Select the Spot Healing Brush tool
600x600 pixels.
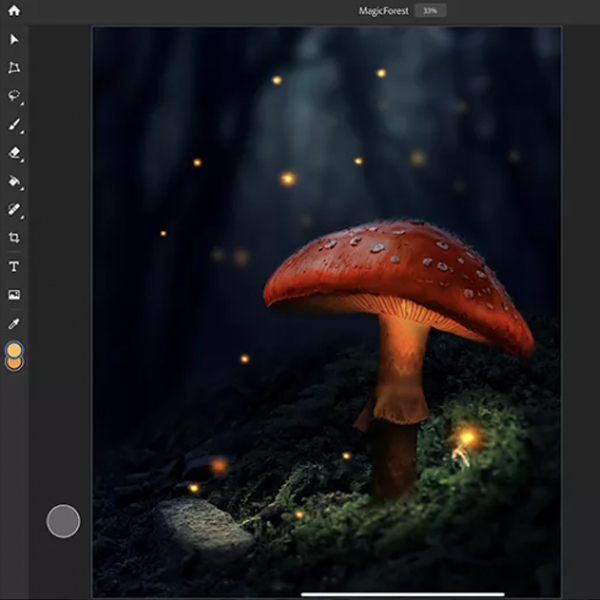[x=14, y=210]
